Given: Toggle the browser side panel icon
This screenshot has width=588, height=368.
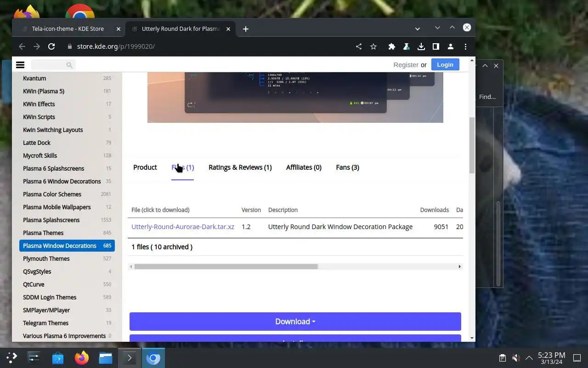Looking at the screenshot, I should (x=435, y=46).
